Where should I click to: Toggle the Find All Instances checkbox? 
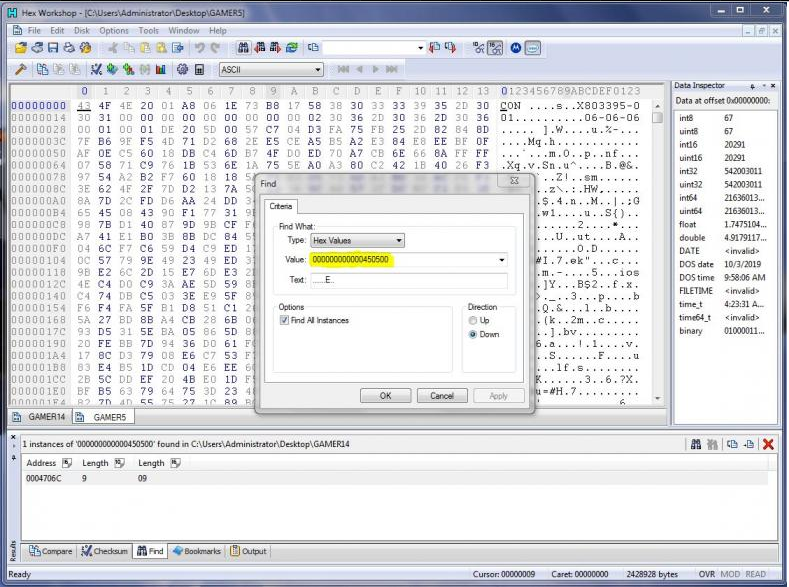(285, 321)
